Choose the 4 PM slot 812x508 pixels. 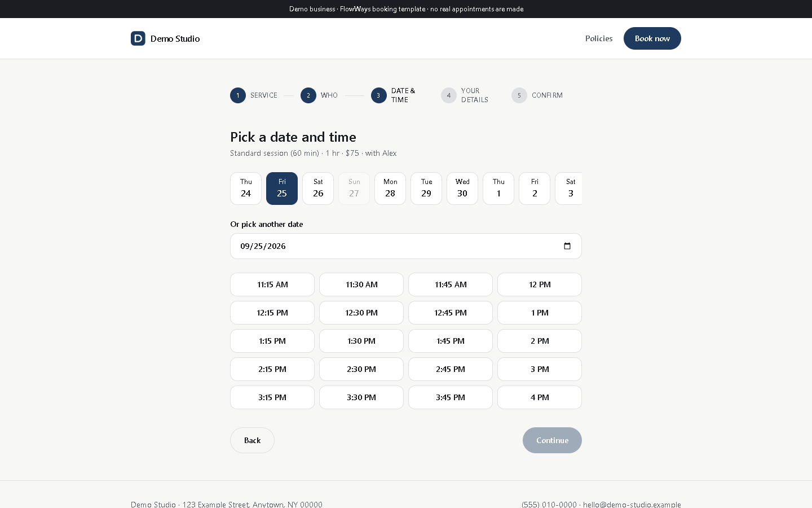click(x=540, y=397)
